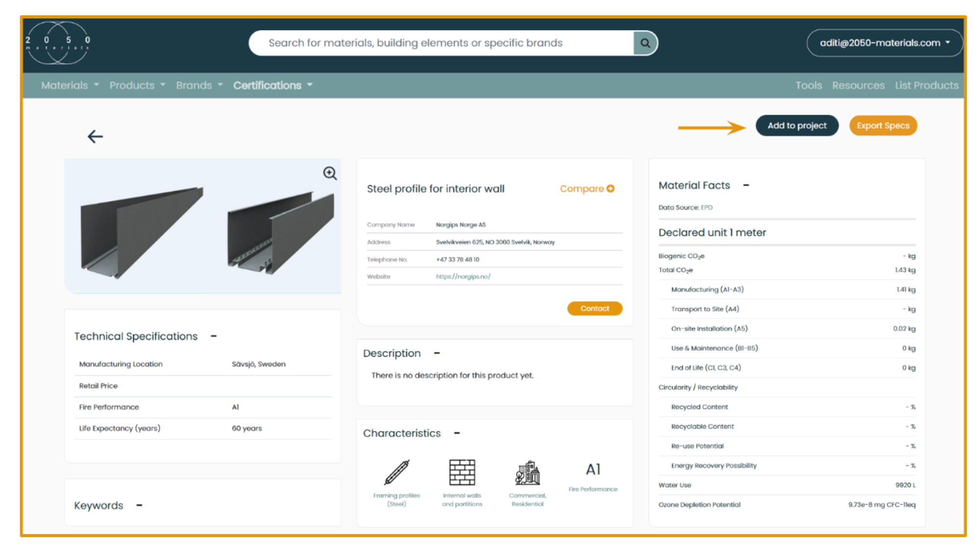Collapse the Technical Specifications section

[x=214, y=336]
